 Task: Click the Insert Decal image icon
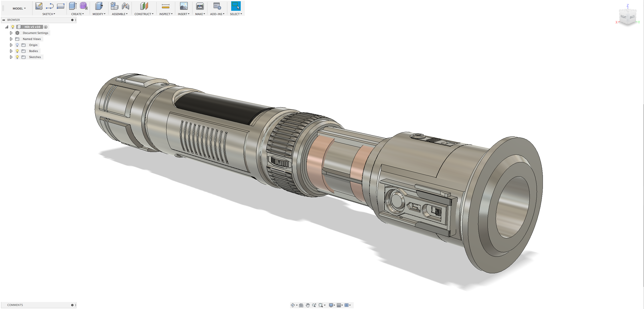[x=184, y=6]
